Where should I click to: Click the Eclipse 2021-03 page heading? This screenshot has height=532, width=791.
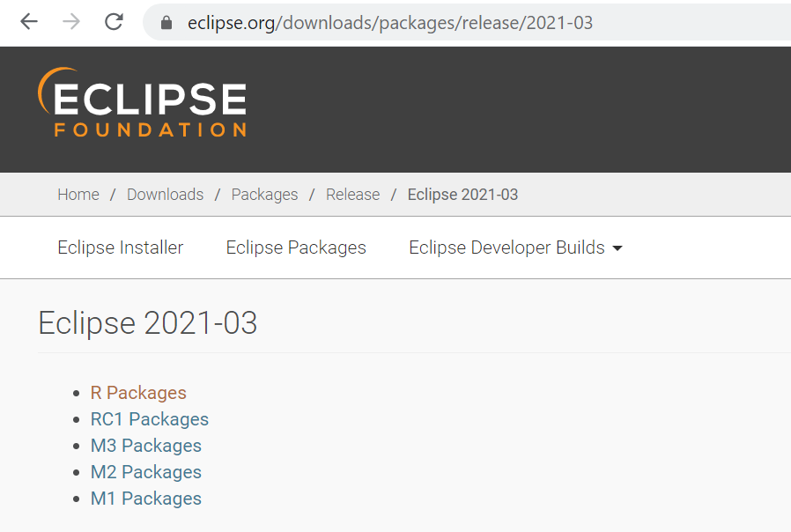tap(147, 322)
